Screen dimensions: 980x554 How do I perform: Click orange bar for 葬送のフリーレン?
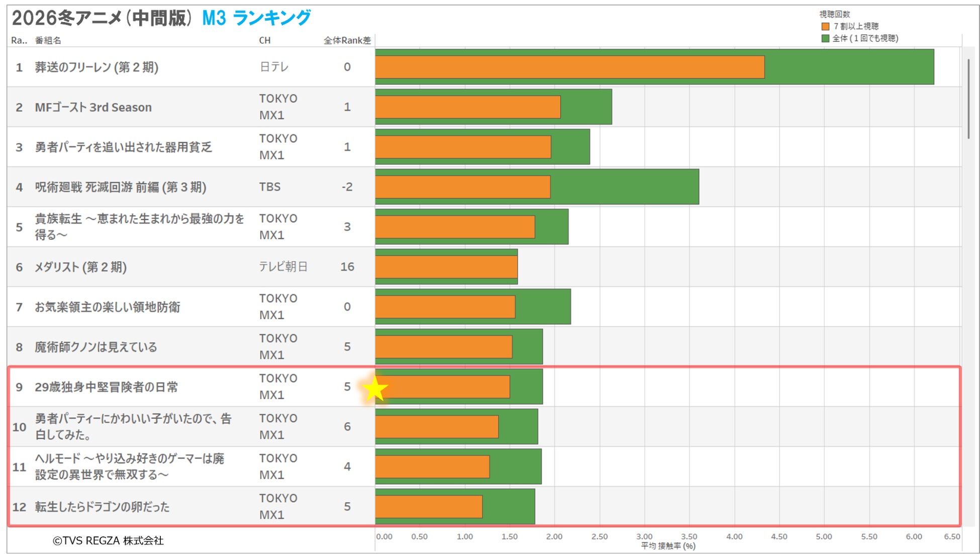pyautogui.click(x=569, y=67)
